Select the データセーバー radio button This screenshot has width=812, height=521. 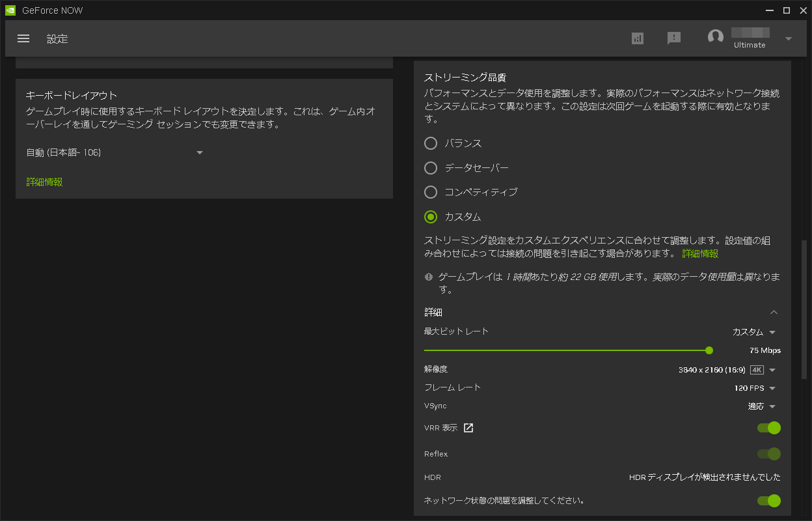[430, 168]
